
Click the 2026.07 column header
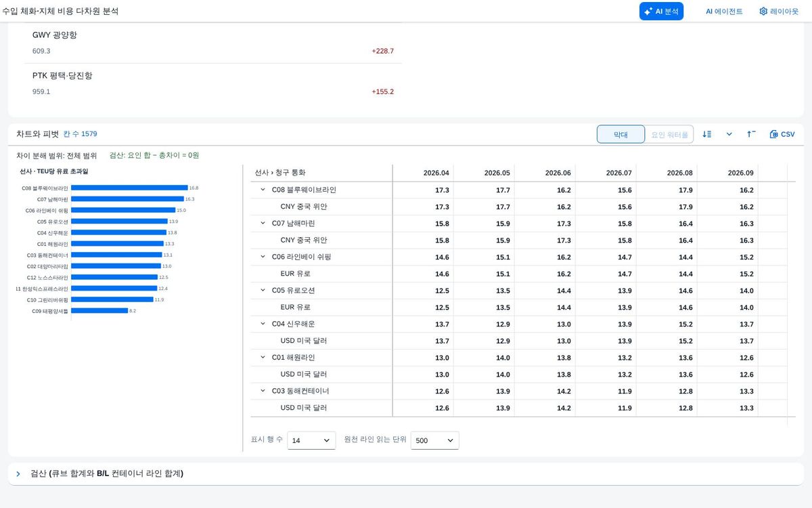point(606,173)
